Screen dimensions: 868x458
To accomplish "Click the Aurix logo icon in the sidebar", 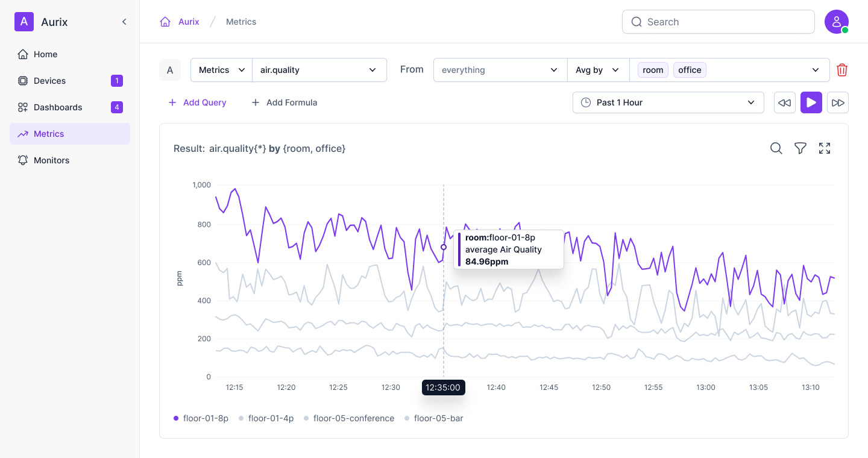I will (24, 22).
